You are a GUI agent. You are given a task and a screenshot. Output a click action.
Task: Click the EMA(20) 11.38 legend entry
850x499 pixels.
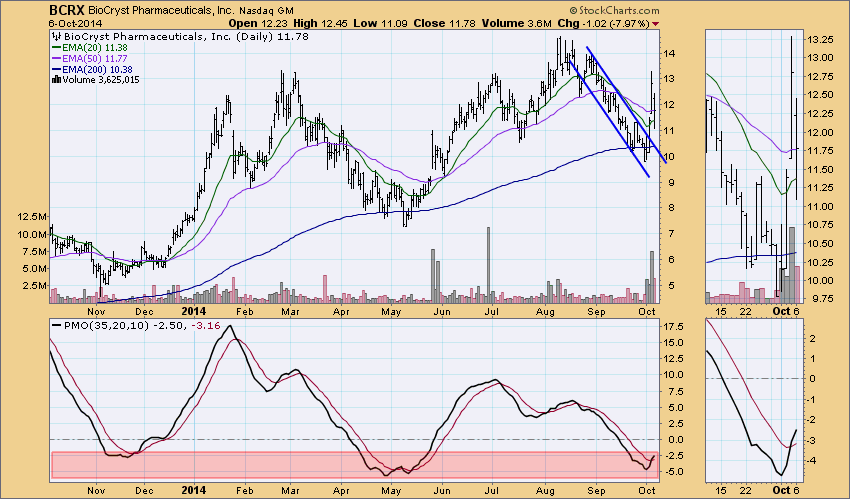(89, 48)
